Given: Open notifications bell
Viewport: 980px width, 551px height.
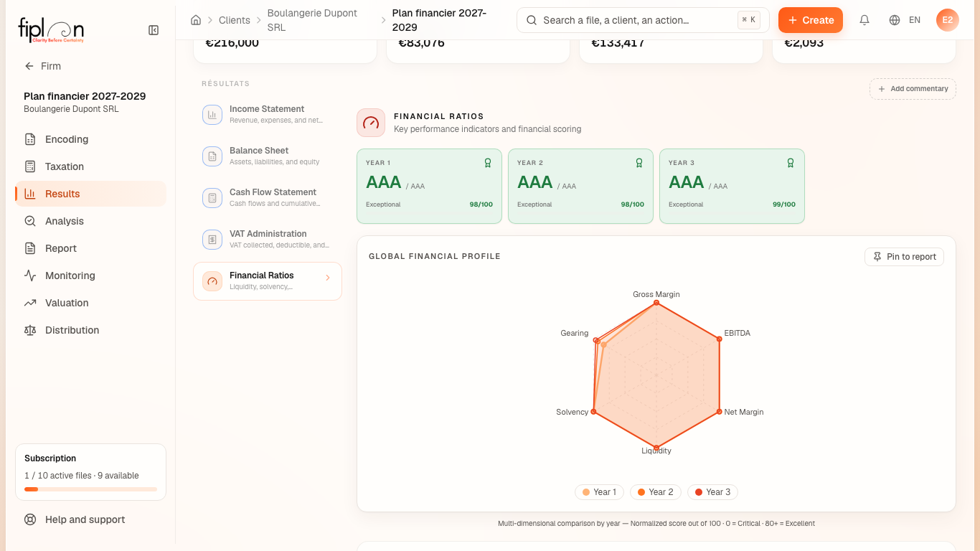Looking at the screenshot, I should click(864, 20).
